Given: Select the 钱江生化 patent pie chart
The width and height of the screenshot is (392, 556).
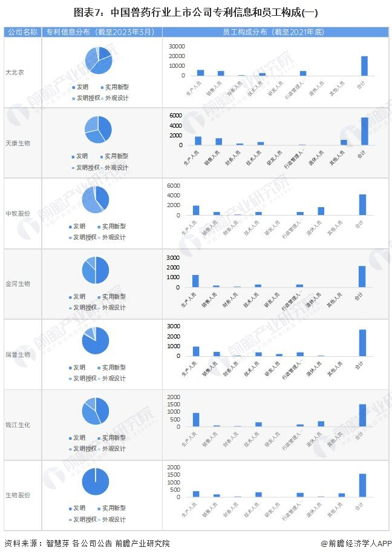Looking at the screenshot, I should pyautogui.click(x=96, y=411).
